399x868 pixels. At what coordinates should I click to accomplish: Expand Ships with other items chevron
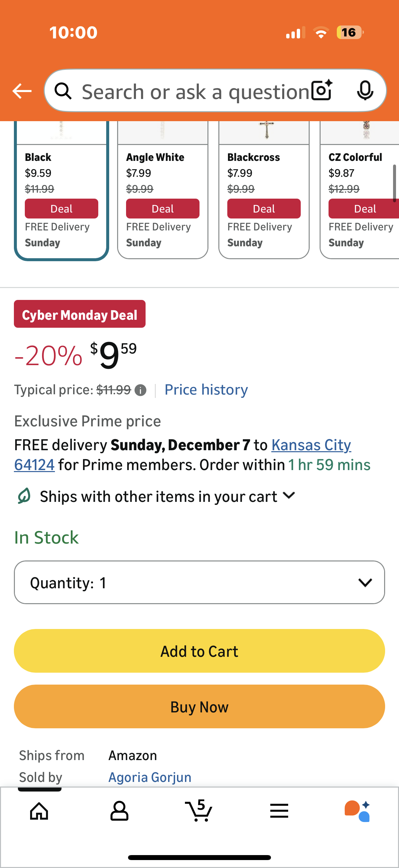click(x=289, y=496)
